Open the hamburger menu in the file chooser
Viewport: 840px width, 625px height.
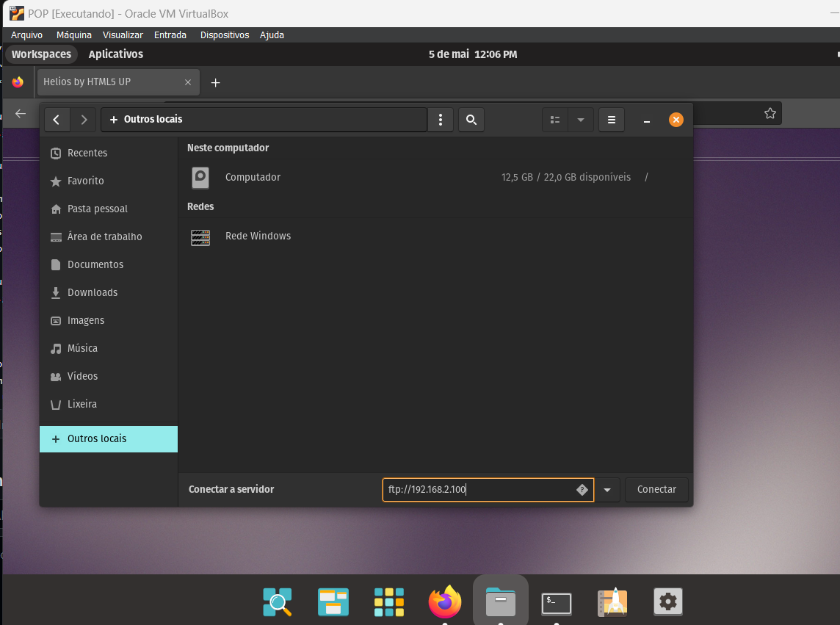(611, 120)
